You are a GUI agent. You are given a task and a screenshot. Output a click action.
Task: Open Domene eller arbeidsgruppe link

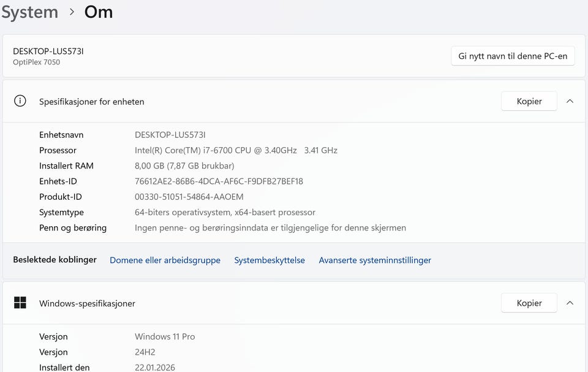(x=165, y=260)
